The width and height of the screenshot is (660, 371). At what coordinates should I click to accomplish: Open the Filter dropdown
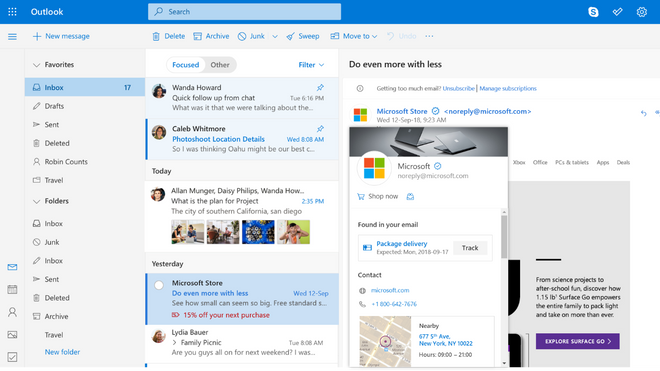(x=311, y=65)
